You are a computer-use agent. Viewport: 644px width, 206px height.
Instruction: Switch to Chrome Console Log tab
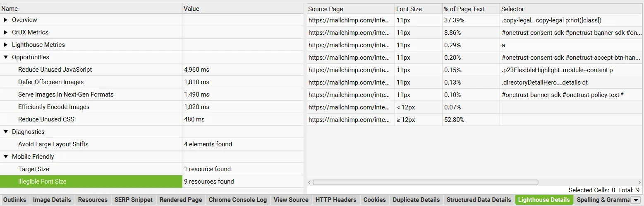tap(237, 200)
